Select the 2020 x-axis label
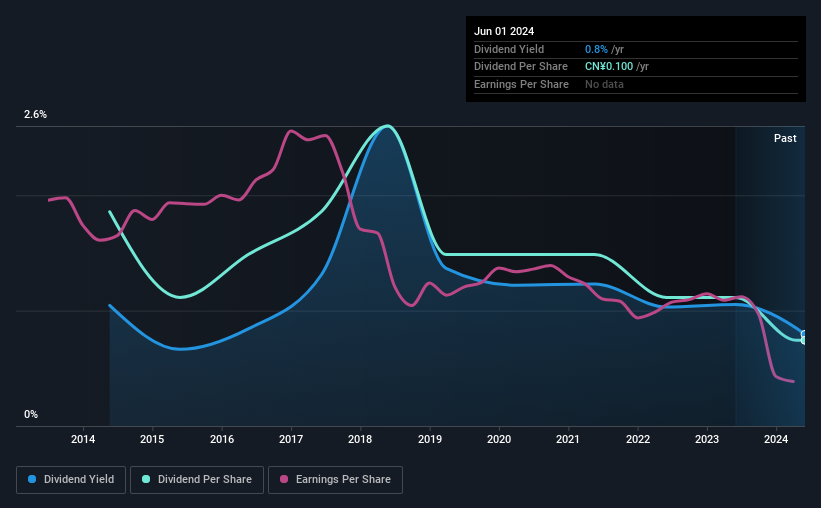 tap(499, 439)
